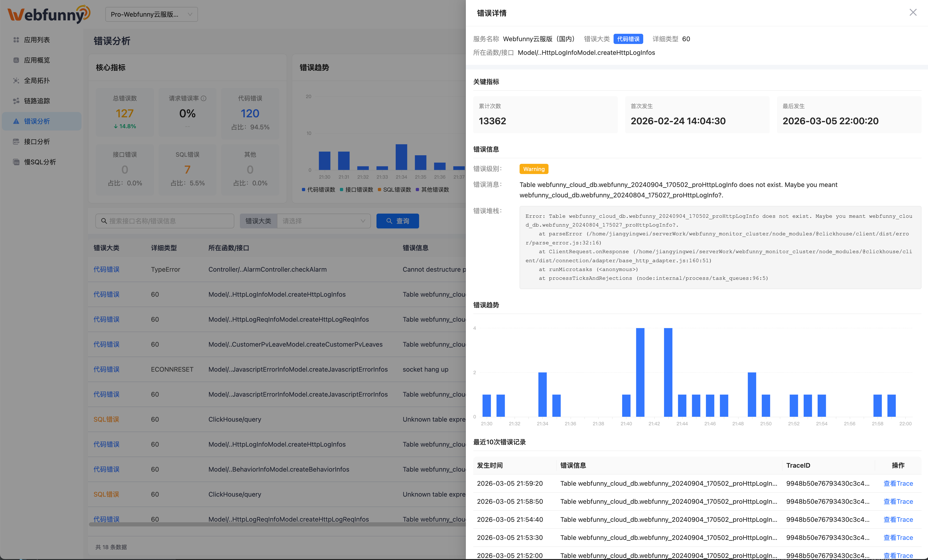The width and height of the screenshot is (928, 560).
Task: Open the 错误分析 menu item
Action: (37, 121)
